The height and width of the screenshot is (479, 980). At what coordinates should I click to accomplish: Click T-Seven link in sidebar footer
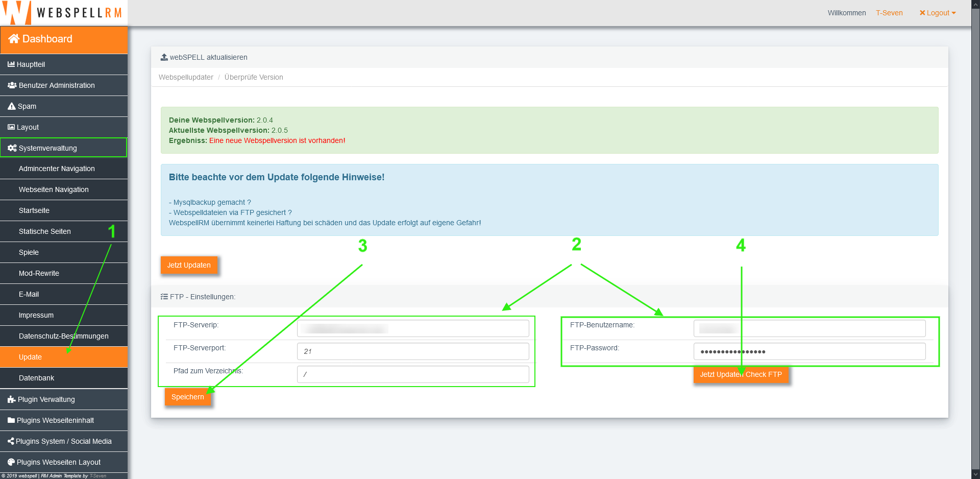pos(98,476)
